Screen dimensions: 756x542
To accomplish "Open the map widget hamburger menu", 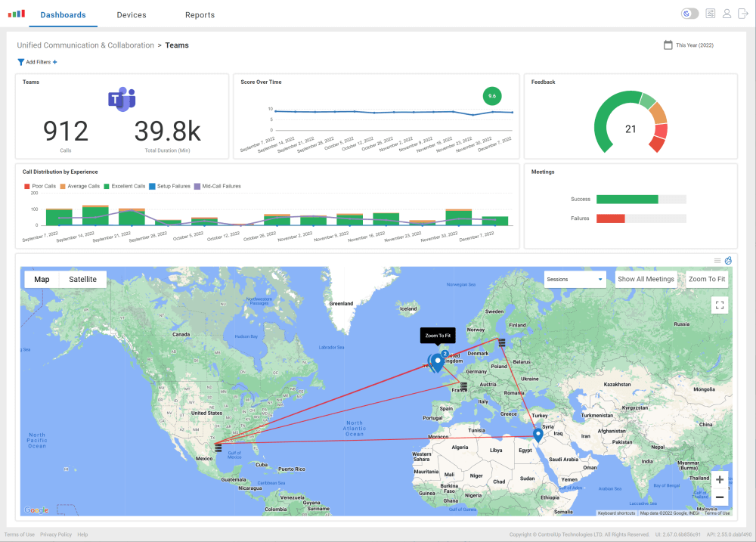I will pyautogui.click(x=717, y=260).
